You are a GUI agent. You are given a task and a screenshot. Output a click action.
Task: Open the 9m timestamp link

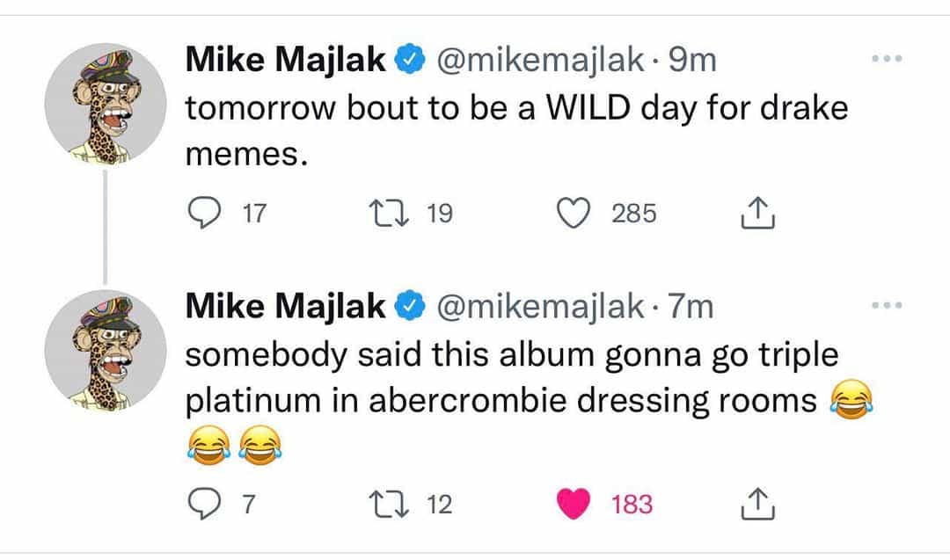pyautogui.click(x=694, y=61)
